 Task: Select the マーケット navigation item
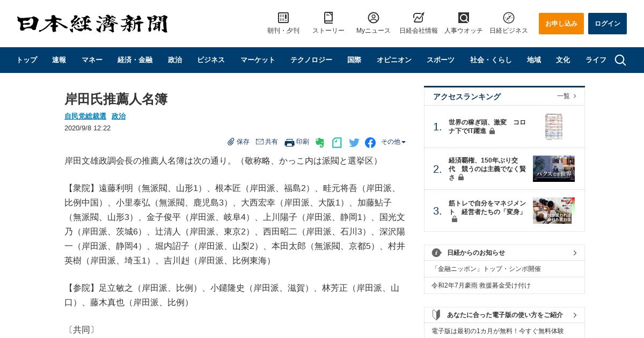point(258,60)
